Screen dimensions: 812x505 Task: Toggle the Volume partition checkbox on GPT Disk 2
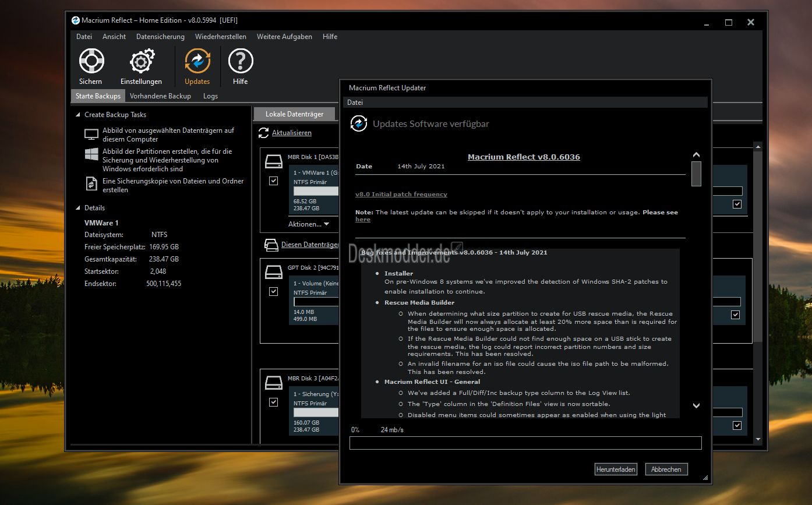point(274,291)
